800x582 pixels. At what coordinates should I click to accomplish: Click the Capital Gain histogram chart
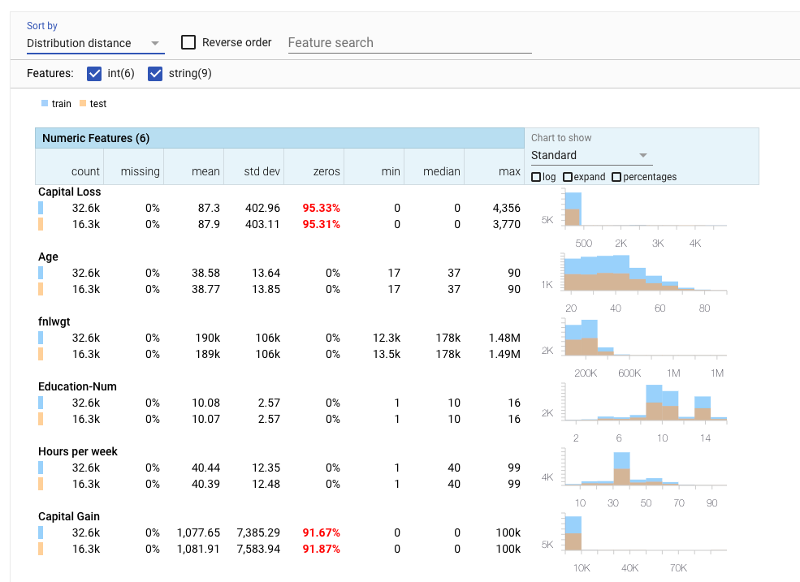pyautogui.click(x=640, y=535)
